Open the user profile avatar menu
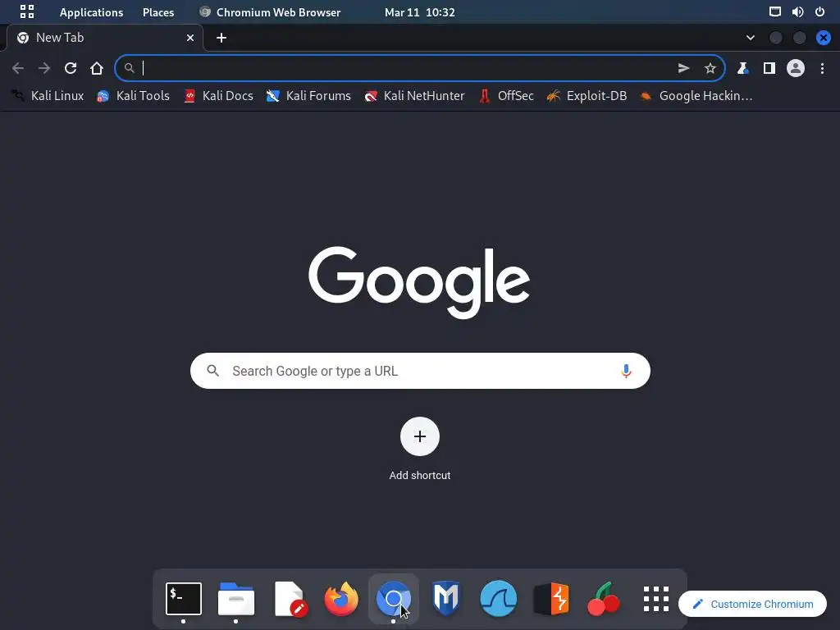 [x=796, y=68]
